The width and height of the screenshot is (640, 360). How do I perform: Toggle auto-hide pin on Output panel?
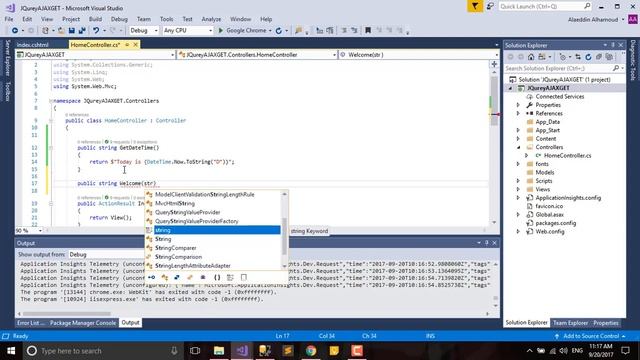pos(487,243)
